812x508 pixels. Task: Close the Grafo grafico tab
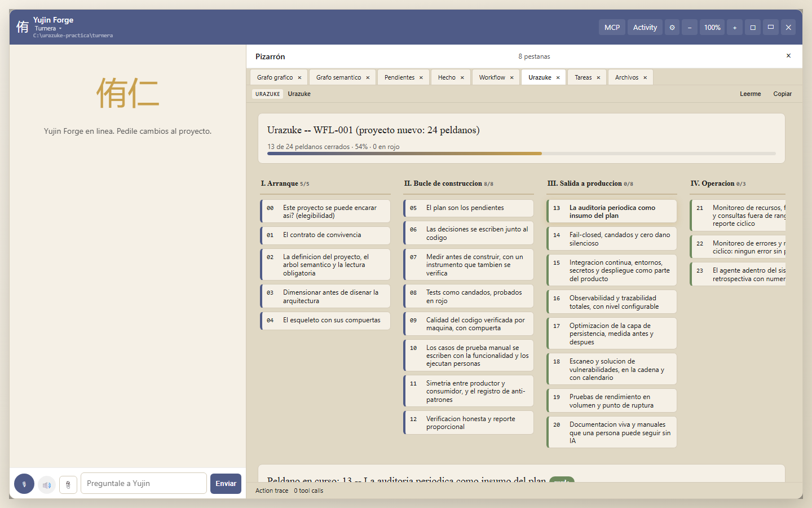[x=299, y=78]
